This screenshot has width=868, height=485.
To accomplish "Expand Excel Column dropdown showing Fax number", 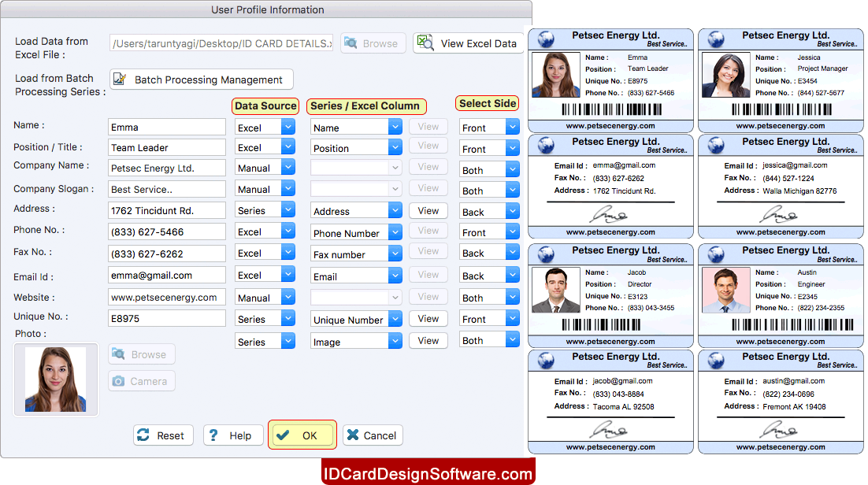I will tap(395, 254).
